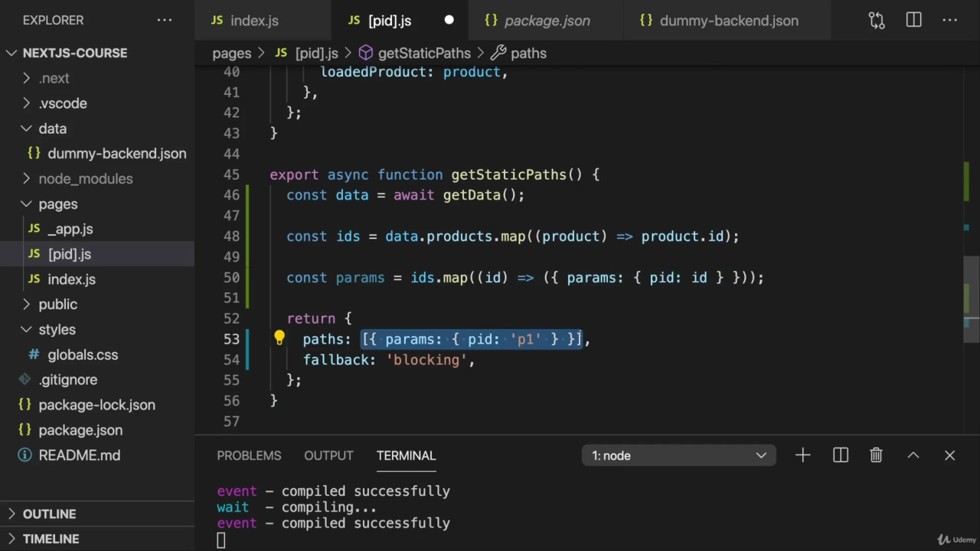Screen dimensions: 980x551
Task: Click the lightbulb quick-fix icon on line 53
Action: point(279,337)
